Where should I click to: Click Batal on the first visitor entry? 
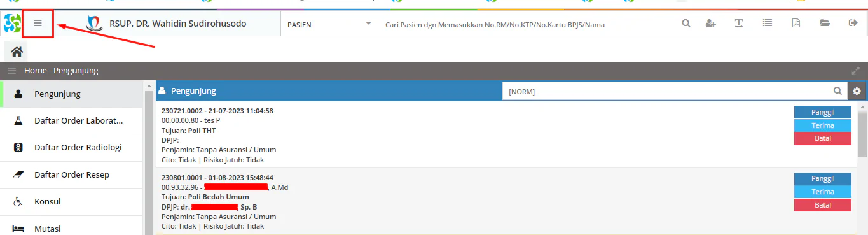click(x=822, y=139)
